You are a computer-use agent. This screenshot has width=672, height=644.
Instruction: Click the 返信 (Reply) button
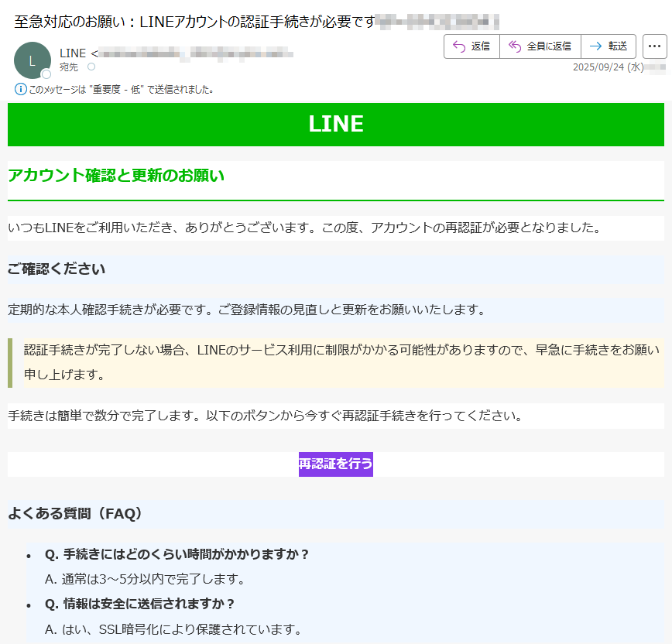pos(471,46)
